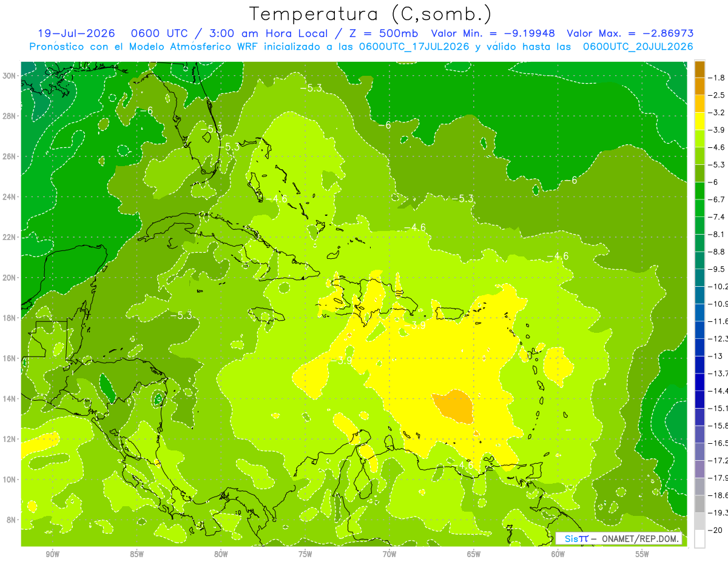Select the forecast date "19-Jul-2026"
Viewport: 728px width, 562px height.
(78, 33)
